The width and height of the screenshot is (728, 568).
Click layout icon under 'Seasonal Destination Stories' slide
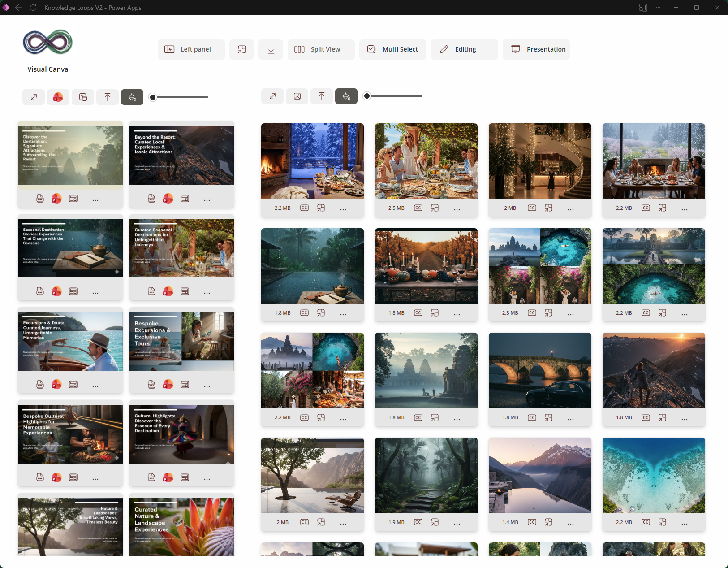73,291
